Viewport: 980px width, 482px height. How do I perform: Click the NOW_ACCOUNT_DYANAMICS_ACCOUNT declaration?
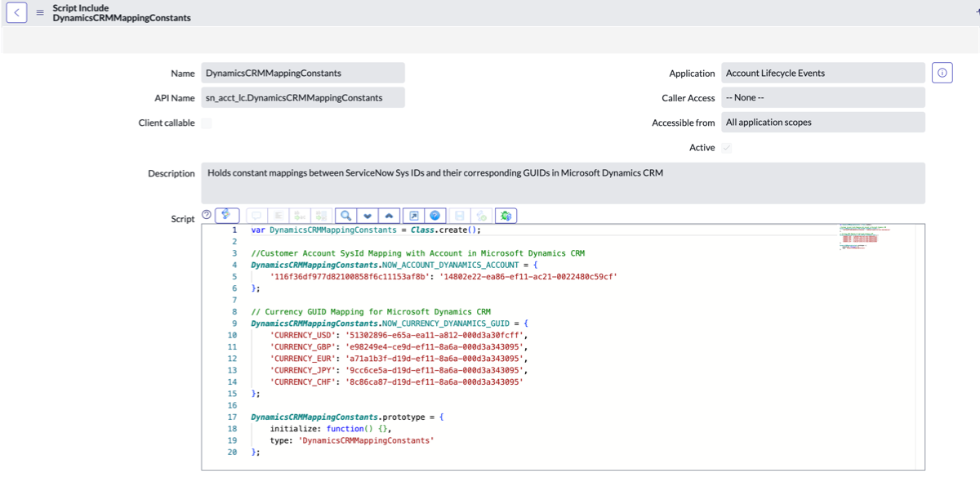pyautogui.click(x=394, y=265)
